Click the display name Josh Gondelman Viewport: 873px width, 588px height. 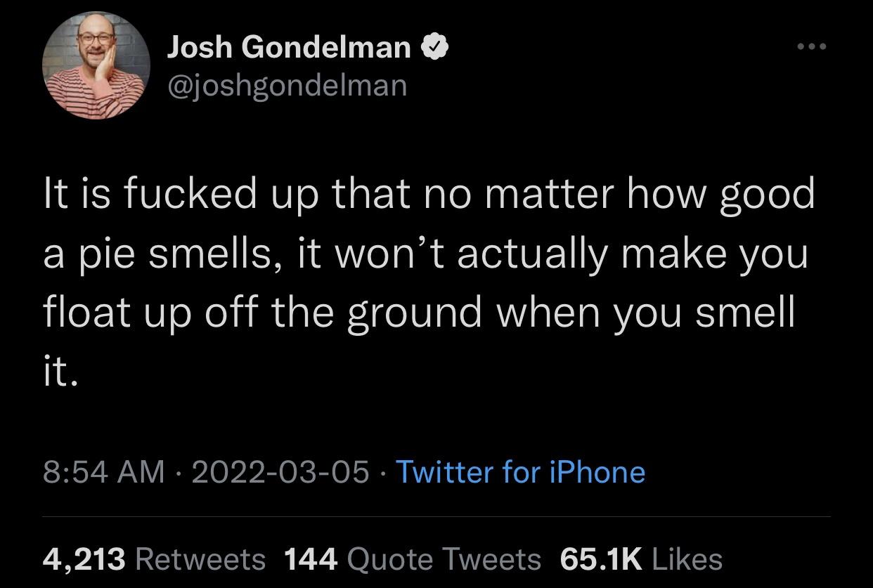tap(289, 48)
